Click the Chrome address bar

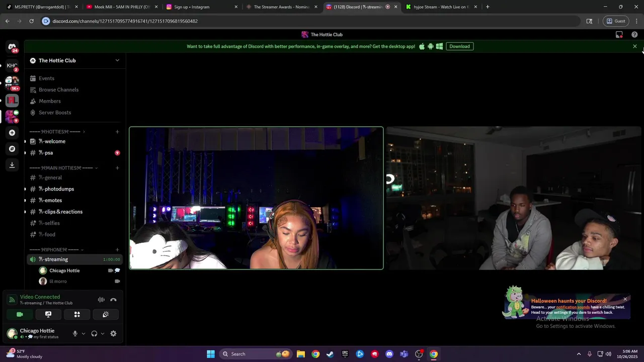310,21
